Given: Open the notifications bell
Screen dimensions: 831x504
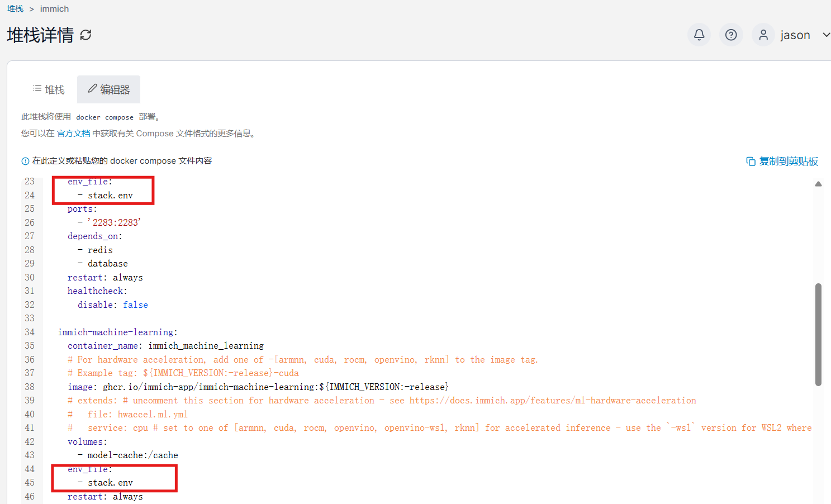Looking at the screenshot, I should (699, 35).
